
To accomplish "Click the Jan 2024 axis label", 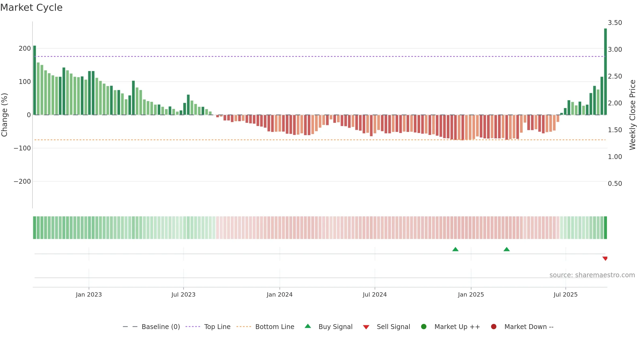I will point(280,295).
